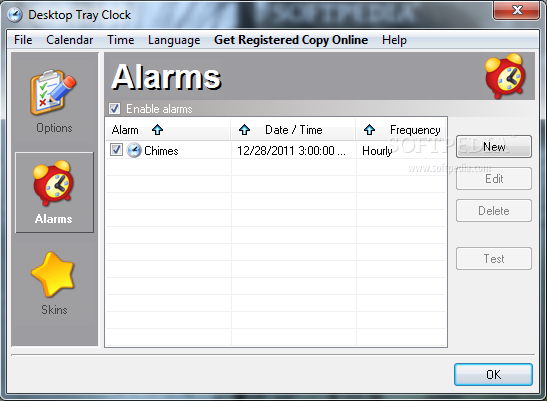Sort by the Alarm column arrow

(x=157, y=130)
